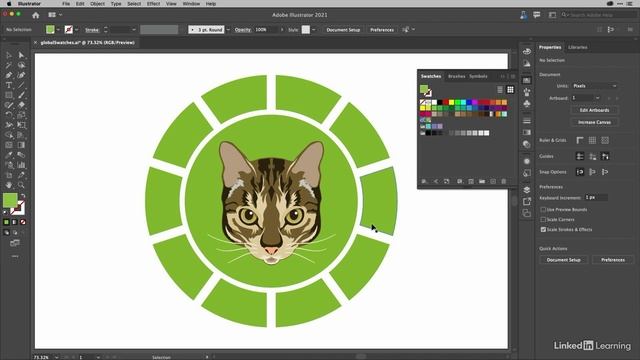Switch to the Brushes tab
Screen dimensions: 640x360
tap(456, 76)
